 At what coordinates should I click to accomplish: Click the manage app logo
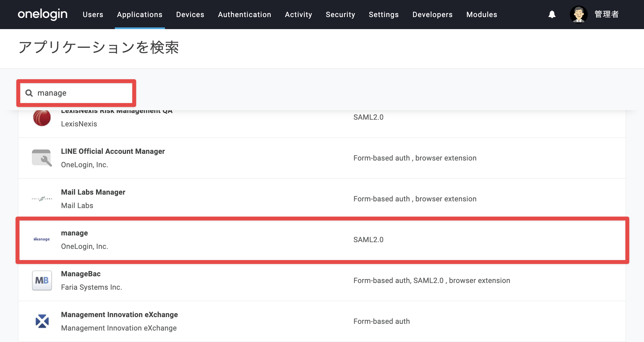(42, 239)
